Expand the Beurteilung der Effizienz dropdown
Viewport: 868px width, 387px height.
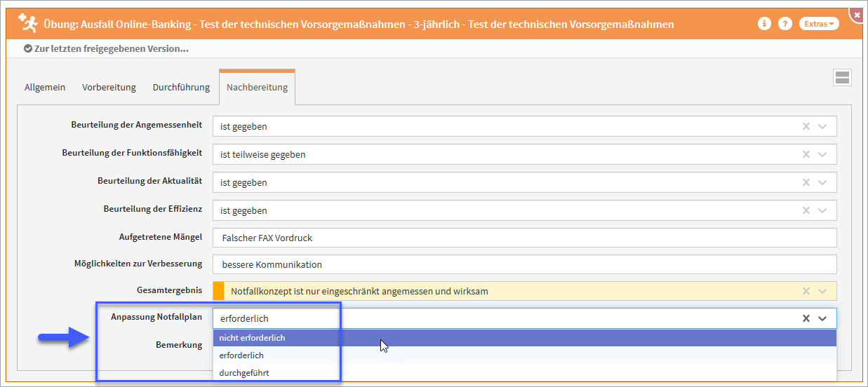pyautogui.click(x=823, y=210)
